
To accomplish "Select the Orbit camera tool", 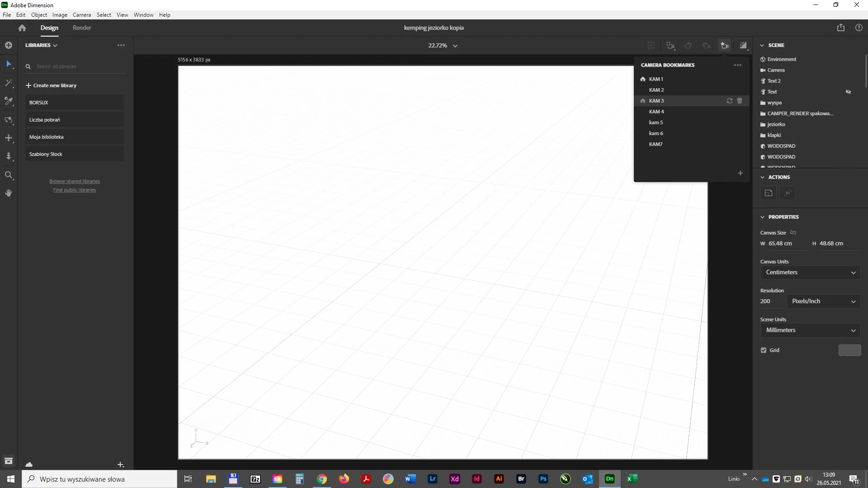I will point(9,120).
